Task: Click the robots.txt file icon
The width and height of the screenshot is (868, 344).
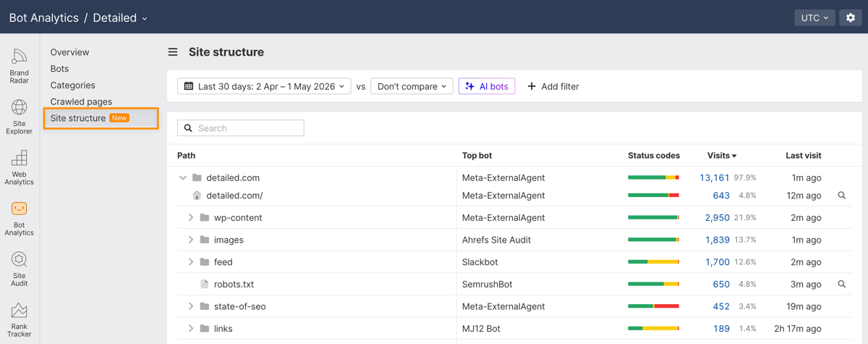Action: click(205, 285)
